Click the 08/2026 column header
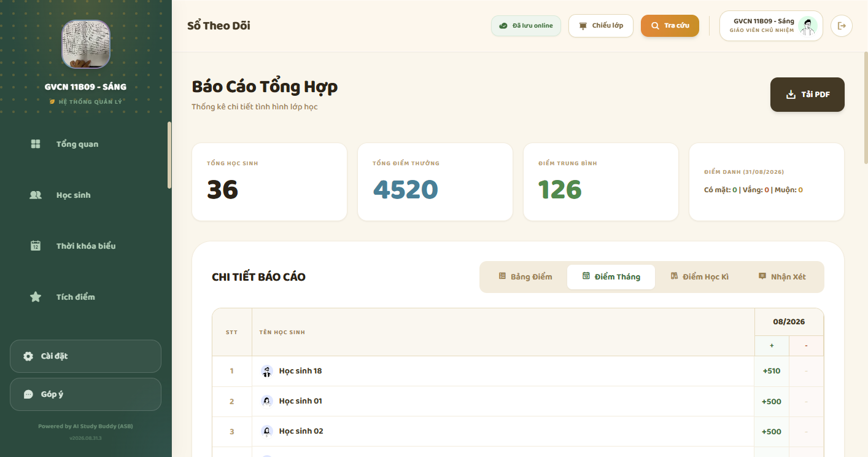Screen dimensions: 868x457 [789, 322]
